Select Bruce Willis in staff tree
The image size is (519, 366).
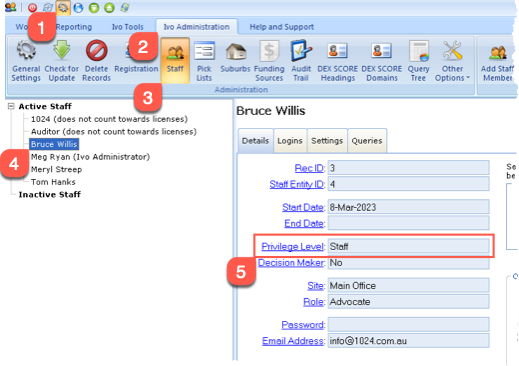coord(54,144)
